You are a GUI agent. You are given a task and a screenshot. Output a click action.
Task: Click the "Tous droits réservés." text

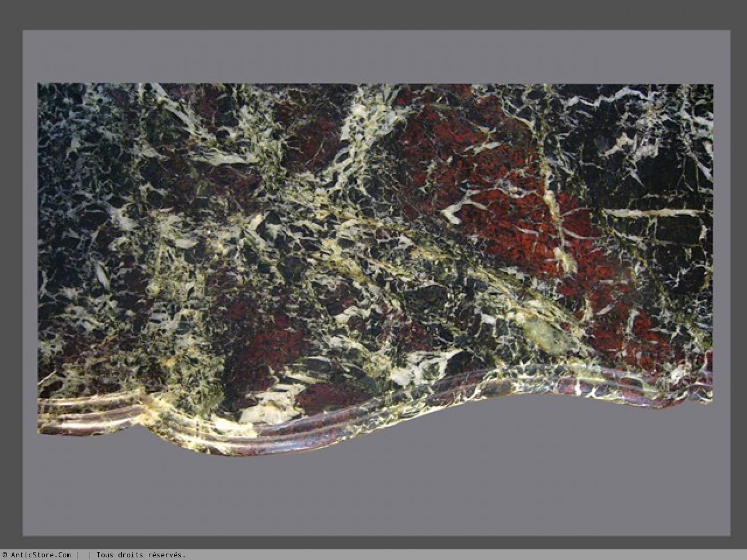141,555
